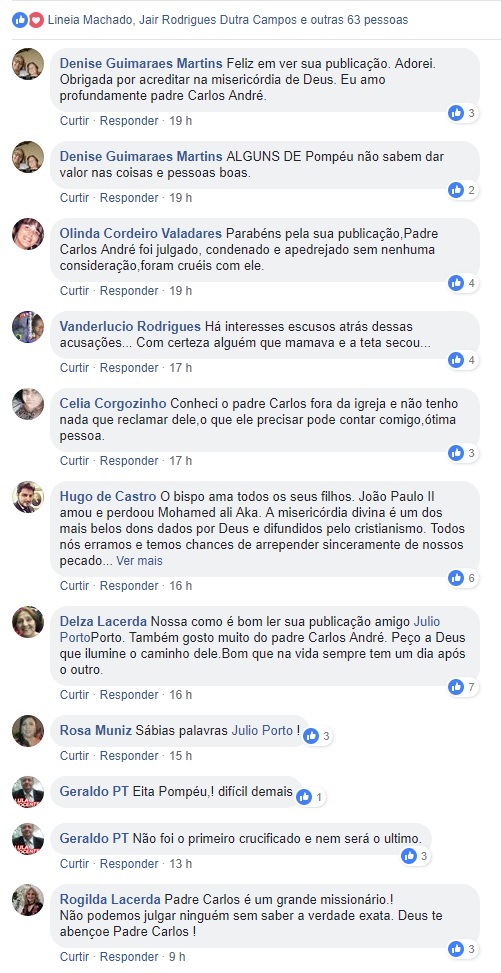Reply to Rogilda Lacerda's comment with Responder
The image size is (501, 973).
pos(129,956)
